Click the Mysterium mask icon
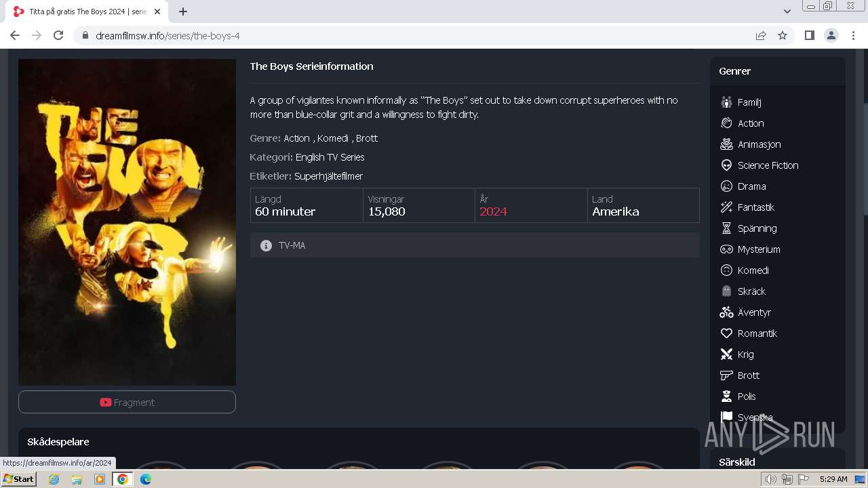Image resolution: width=868 pixels, height=488 pixels. pos(726,249)
